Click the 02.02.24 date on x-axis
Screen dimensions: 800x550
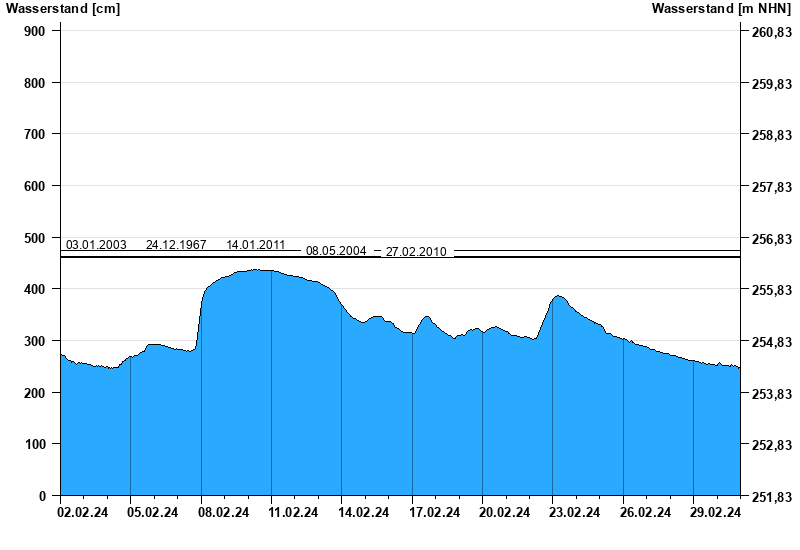coord(84,513)
